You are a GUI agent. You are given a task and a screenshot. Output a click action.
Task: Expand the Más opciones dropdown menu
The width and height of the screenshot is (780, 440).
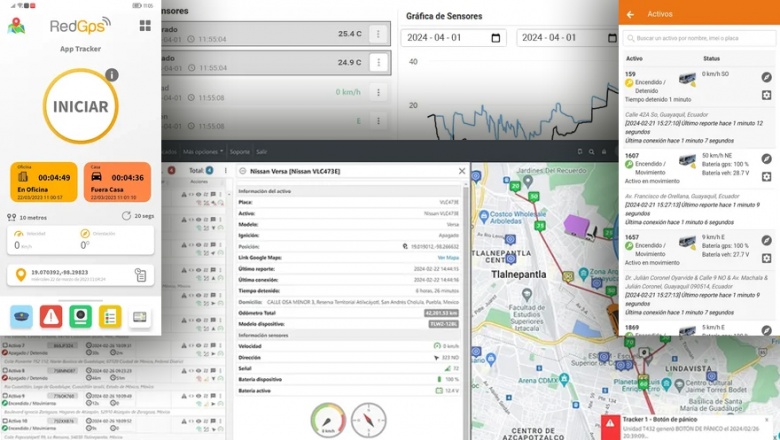click(203, 152)
